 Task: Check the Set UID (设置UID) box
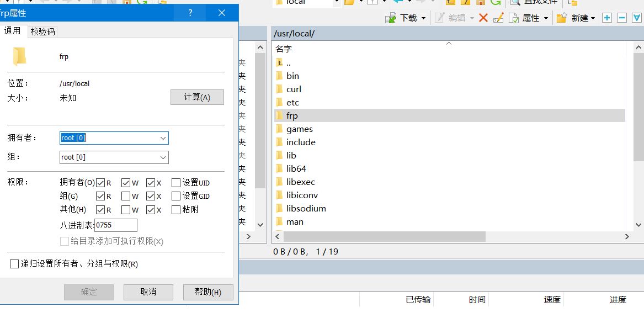pyautogui.click(x=176, y=183)
